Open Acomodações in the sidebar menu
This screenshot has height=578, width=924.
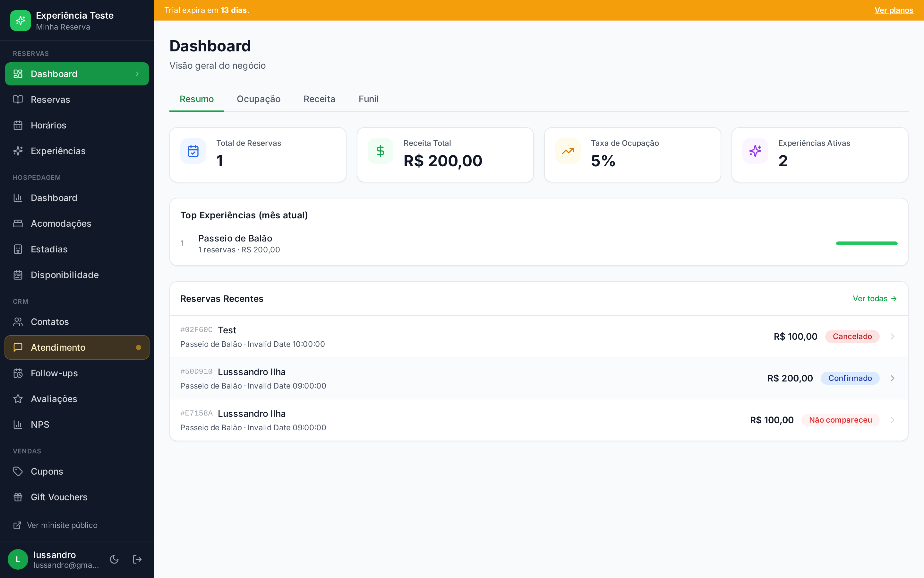click(77, 223)
